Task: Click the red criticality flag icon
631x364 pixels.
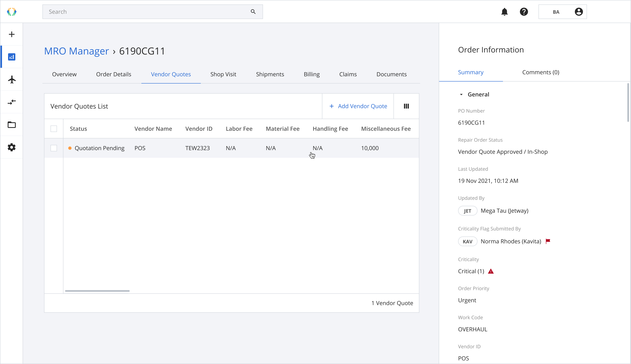Action: (548, 241)
